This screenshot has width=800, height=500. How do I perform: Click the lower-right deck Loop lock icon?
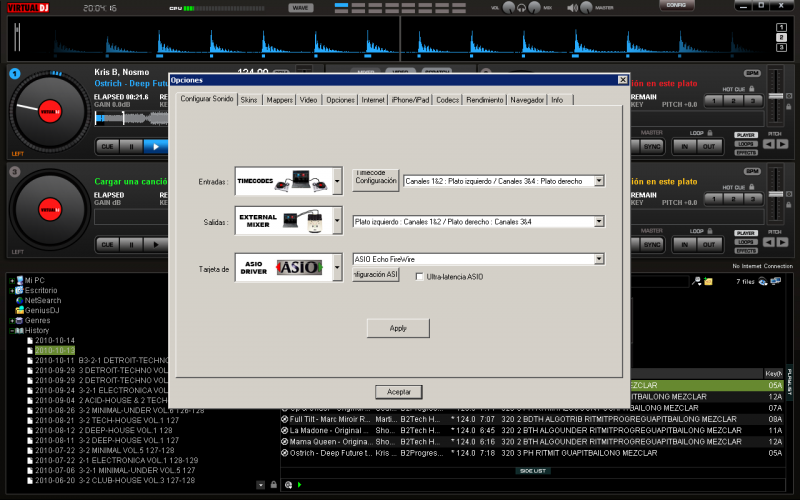pos(710,231)
